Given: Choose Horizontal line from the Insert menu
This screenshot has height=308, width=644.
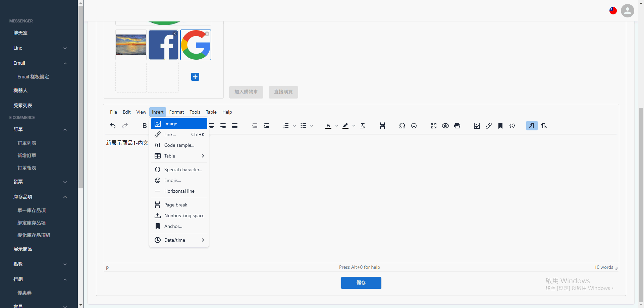Looking at the screenshot, I should [x=179, y=191].
